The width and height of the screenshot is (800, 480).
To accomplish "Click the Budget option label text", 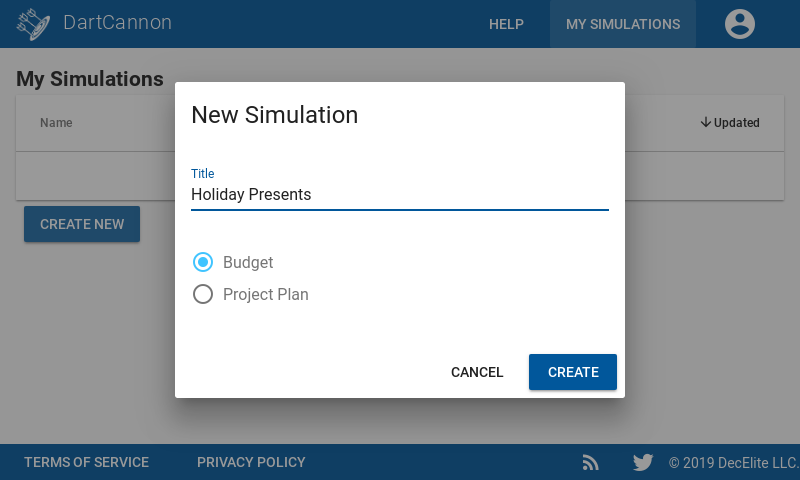I will 248,262.
